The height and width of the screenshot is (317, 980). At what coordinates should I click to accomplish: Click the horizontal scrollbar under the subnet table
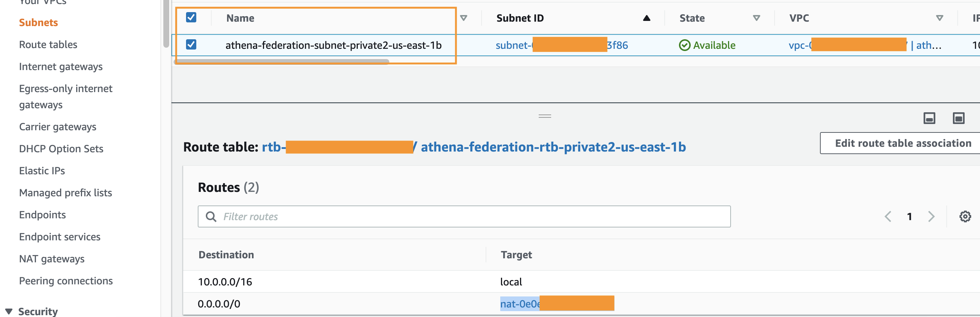[282, 61]
